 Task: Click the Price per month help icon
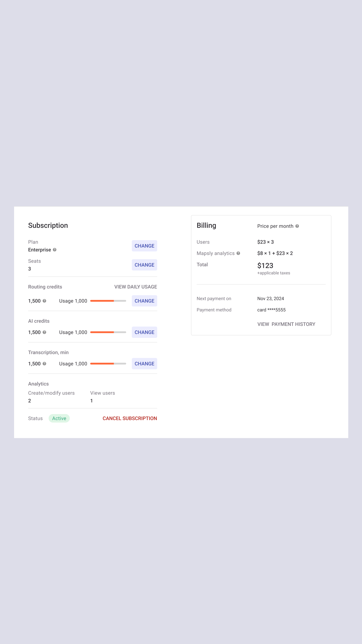click(297, 226)
